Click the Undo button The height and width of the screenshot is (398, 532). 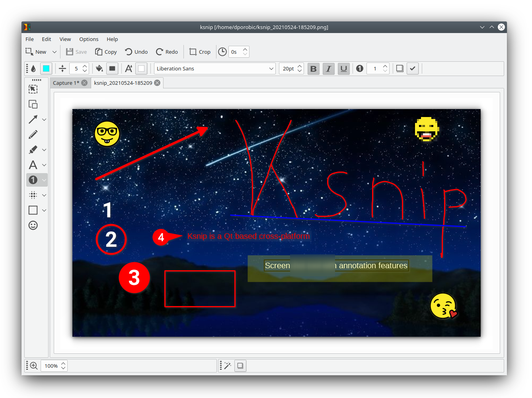pos(136,52)
